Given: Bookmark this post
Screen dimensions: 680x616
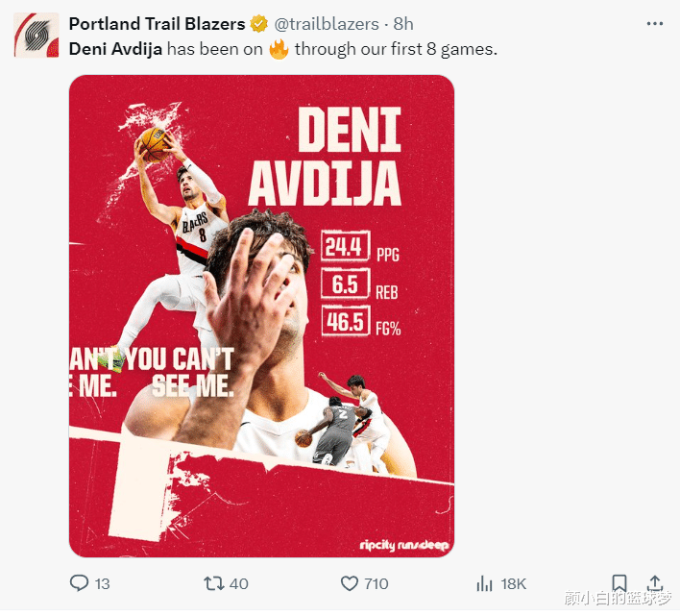Looking at the screenshot, I should [619, 582].
